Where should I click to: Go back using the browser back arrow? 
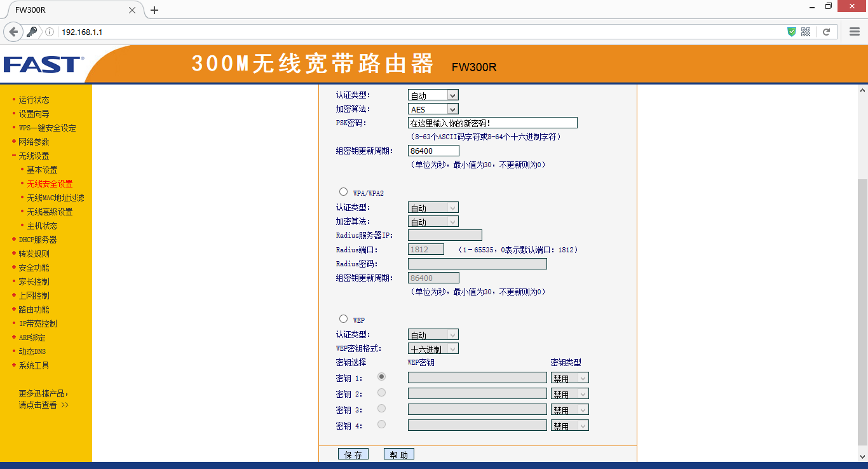13,32
